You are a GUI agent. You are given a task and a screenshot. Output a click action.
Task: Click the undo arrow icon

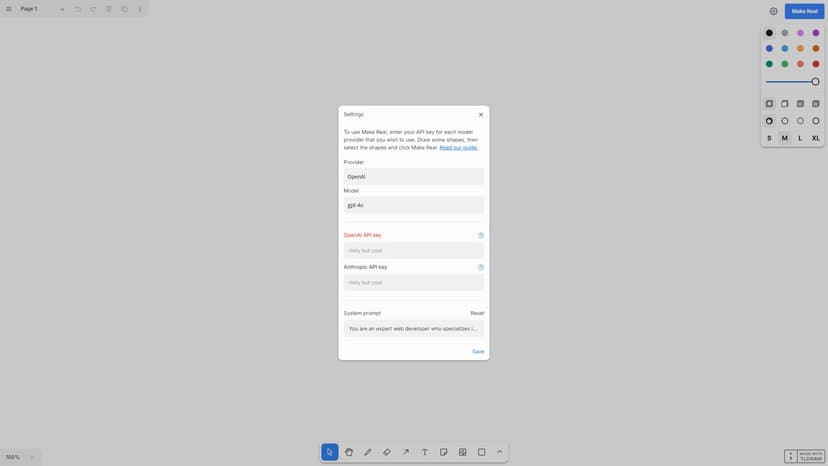[x=78, y=9]
